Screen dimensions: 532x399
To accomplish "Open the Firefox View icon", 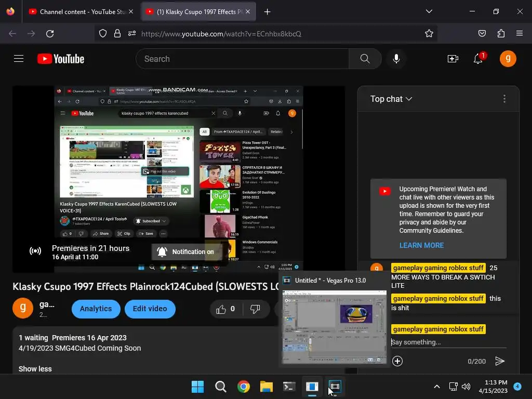I will [10, 11].
